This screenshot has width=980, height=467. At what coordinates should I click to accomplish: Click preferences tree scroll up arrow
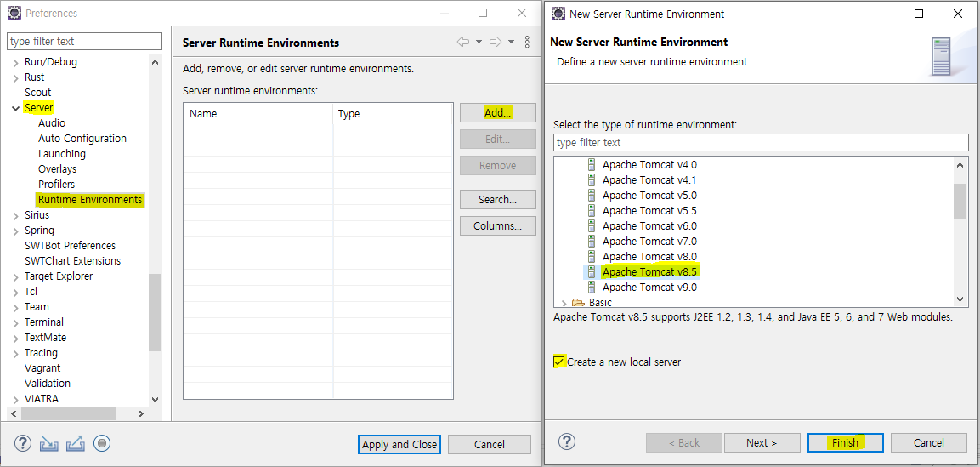[x=155, y=61]
